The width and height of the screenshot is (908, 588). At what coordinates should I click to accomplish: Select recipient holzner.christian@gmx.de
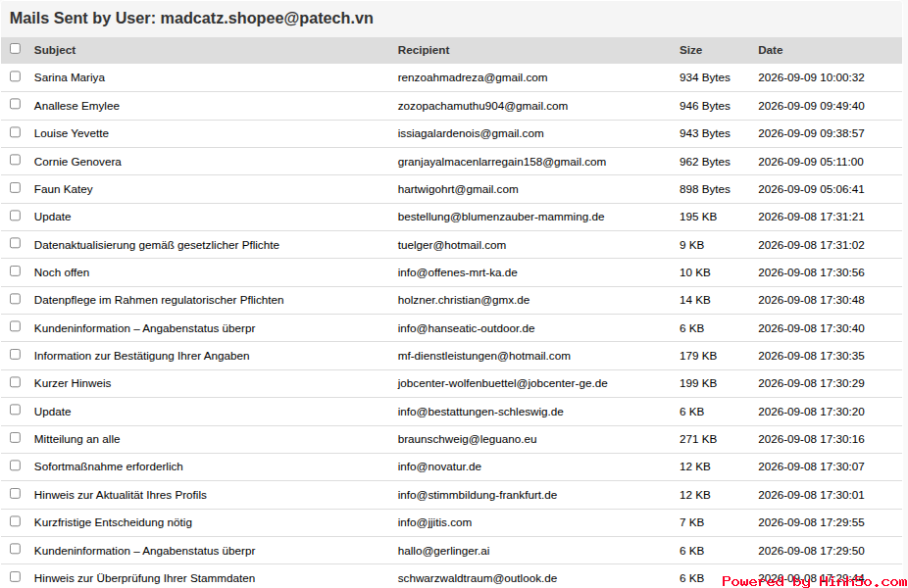[463, 300]
